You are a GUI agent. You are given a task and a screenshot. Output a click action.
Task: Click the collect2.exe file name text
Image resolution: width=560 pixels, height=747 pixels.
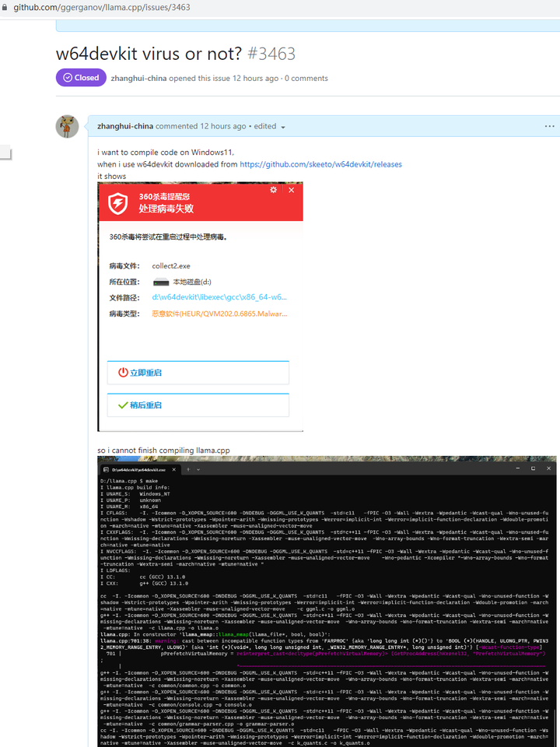click(171, 266)
